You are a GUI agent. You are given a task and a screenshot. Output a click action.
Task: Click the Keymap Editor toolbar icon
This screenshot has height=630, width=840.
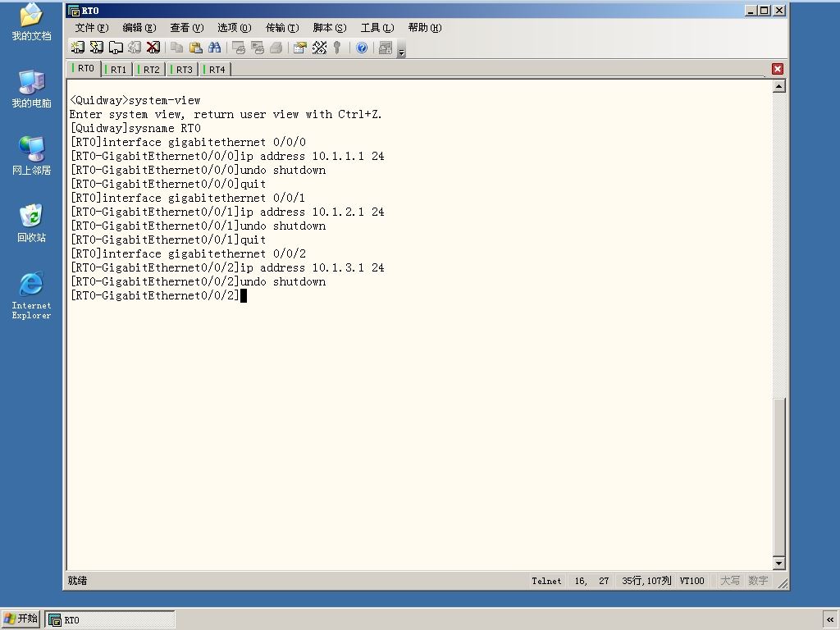click(319, 48)
